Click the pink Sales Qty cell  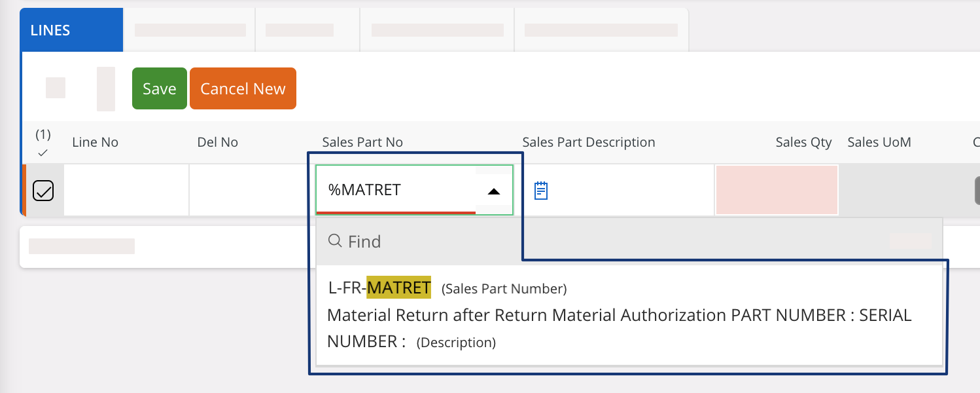(777, 190)
